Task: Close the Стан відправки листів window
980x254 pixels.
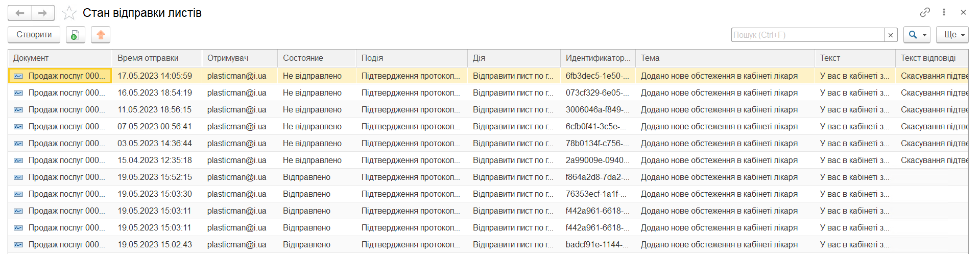Action: tap(963, 12)
